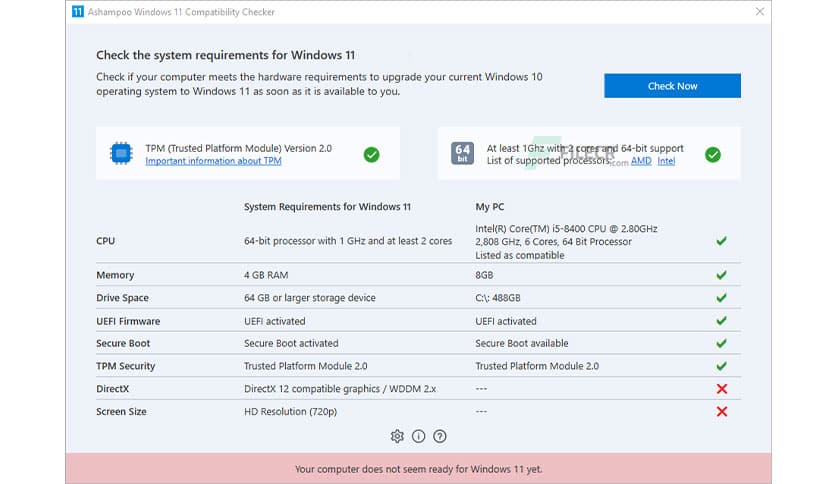Click 'Intel(R) Core(TM) i5-8400 CPU @ 2.80GHz' text
This screenshot has width=836, height=484.
pyautogui.click(x=566, y=229)
